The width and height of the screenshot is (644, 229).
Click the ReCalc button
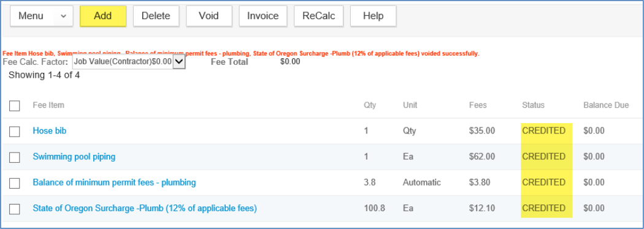[319, 16]
